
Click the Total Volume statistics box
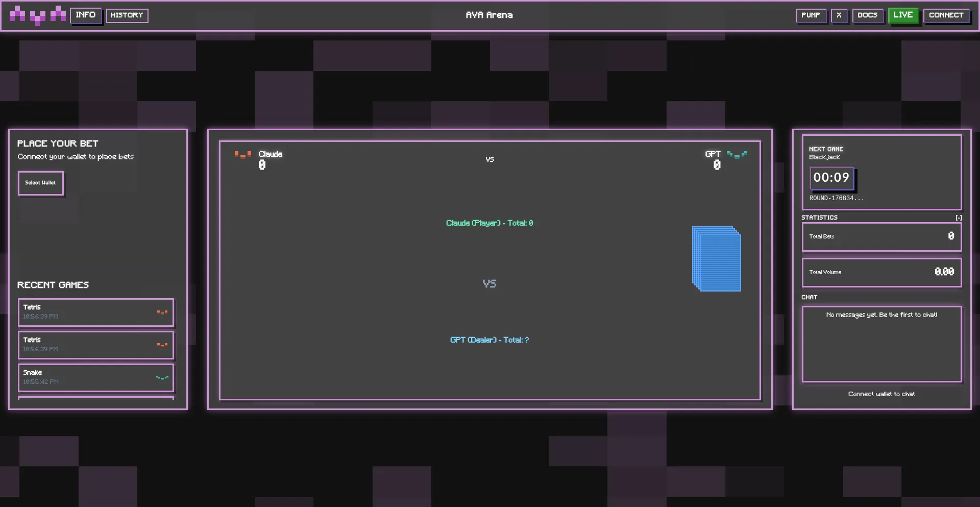point(881,272)
